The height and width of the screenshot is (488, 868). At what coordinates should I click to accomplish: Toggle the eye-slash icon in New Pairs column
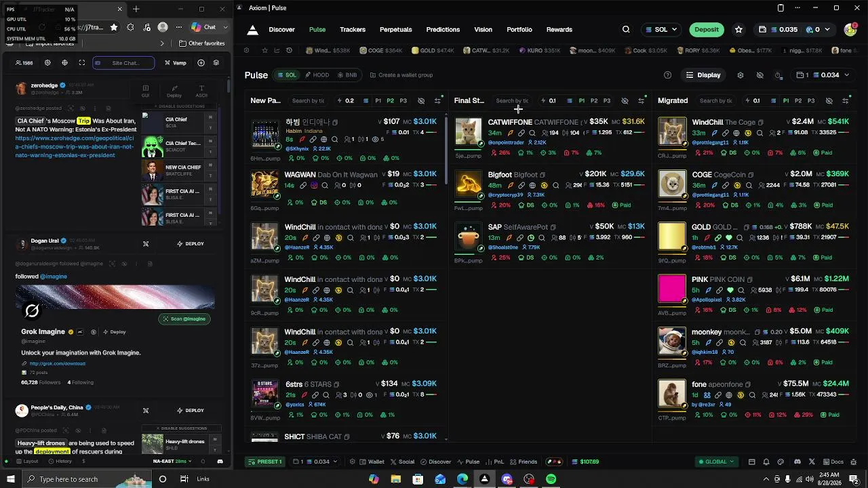(421, 101)
